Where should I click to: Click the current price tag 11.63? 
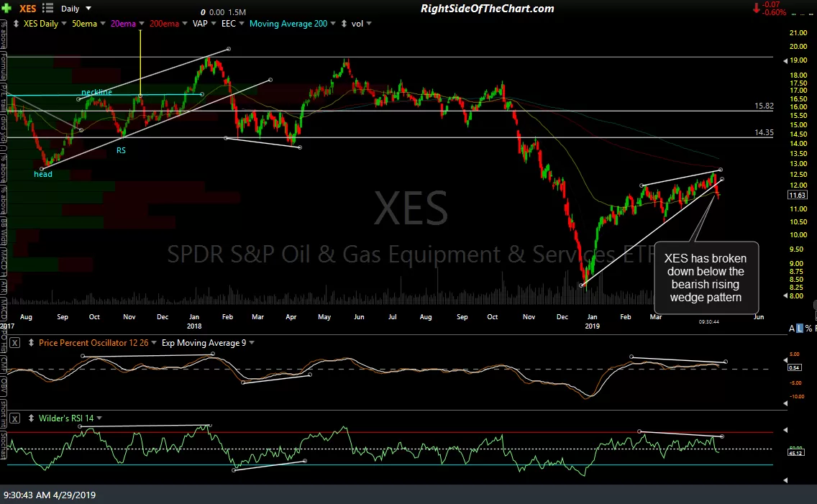pos(797,196)
